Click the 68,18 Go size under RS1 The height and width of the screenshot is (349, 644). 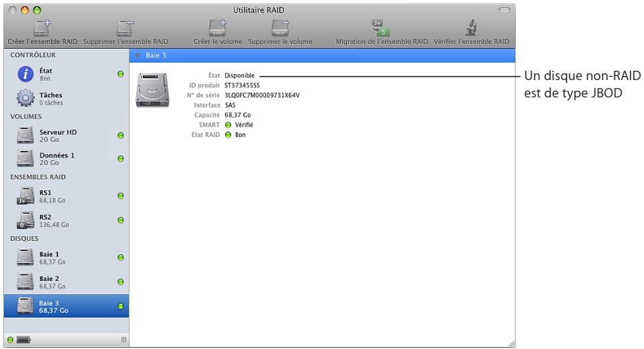coord(52,201)
